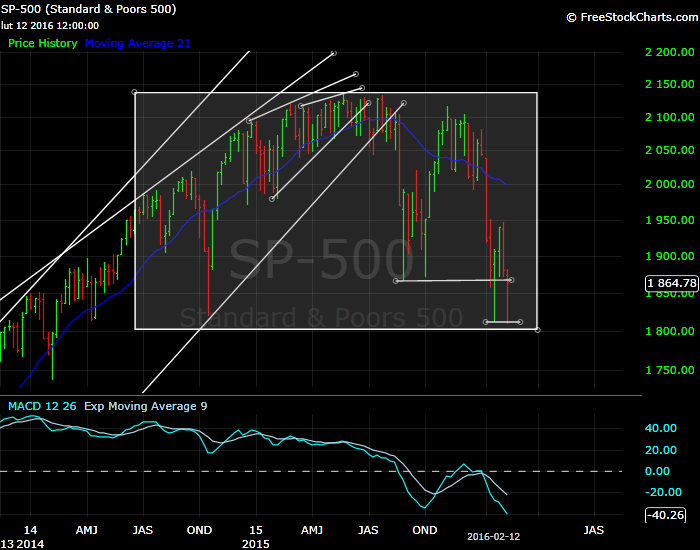Grab the rectangle's bottom-right corner handle
This screenshot has height=550, width=700.
tap(538, 330)
